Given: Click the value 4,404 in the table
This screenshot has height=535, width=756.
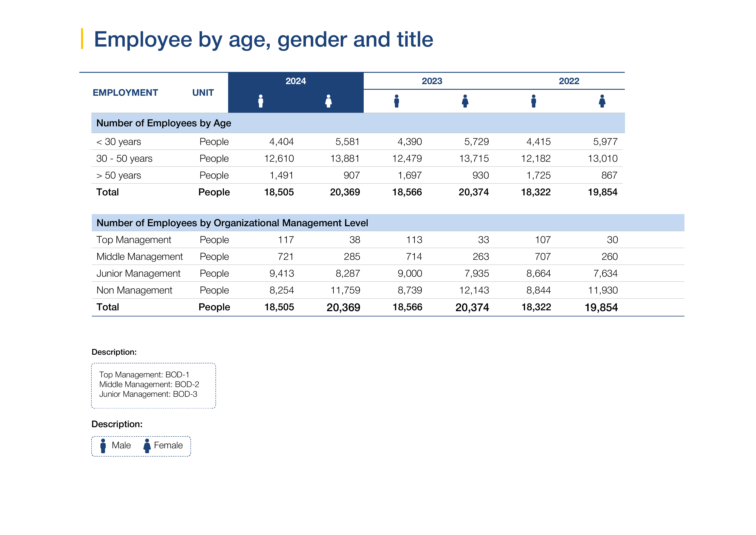Looking at the screenshot, I should tap(281, 142).
